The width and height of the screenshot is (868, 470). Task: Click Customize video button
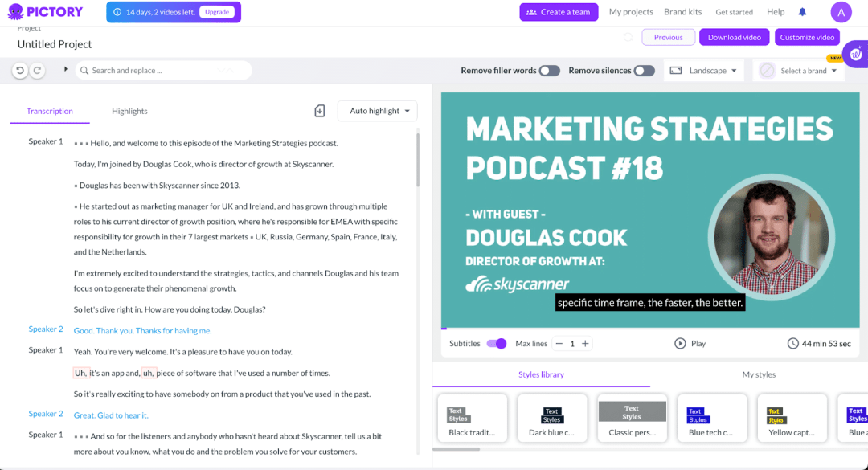(807, 37)
